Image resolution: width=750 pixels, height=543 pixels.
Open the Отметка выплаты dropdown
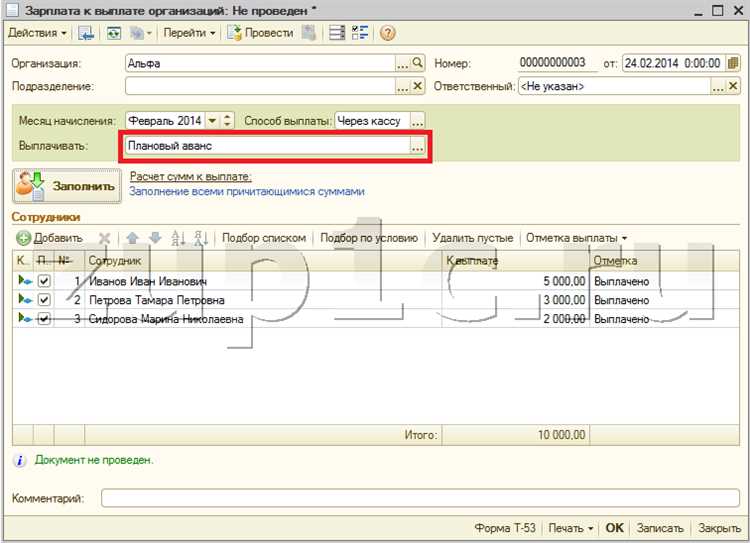pos(576,238)
